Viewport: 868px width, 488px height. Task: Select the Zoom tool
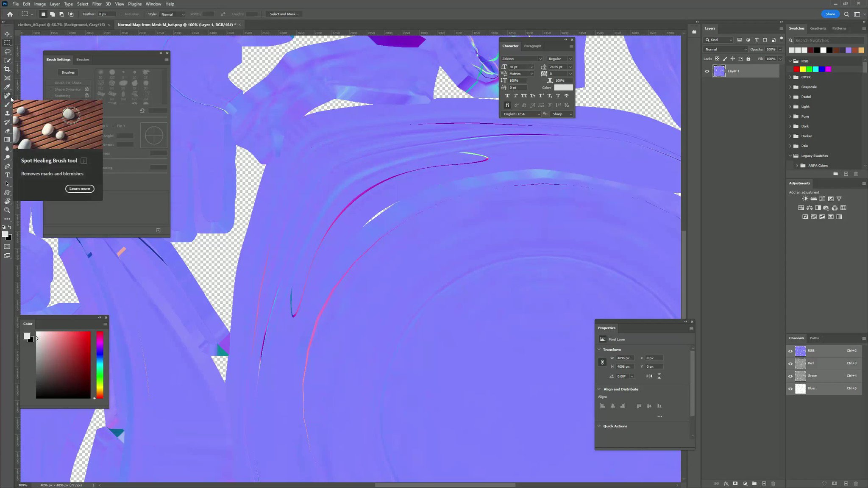pyautogui.click(x=7, y=210)
